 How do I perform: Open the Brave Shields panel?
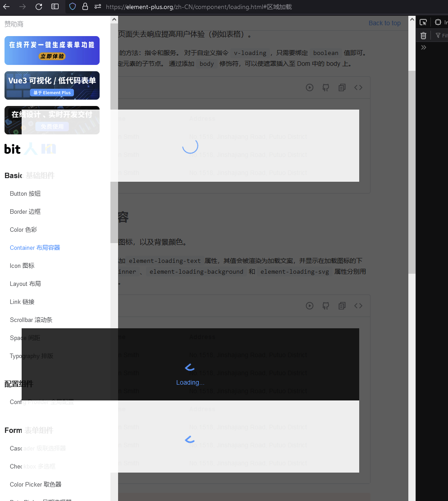coord(72,7)
